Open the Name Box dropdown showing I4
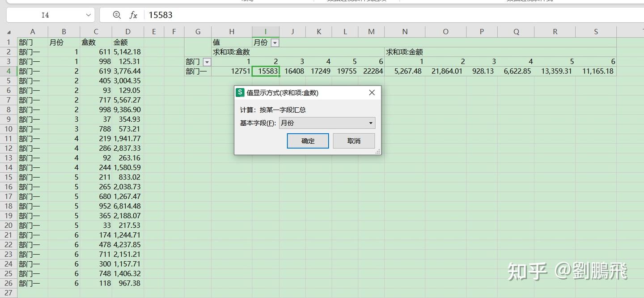The width and height of the screenshot is (644, 298). pos(88,15)
